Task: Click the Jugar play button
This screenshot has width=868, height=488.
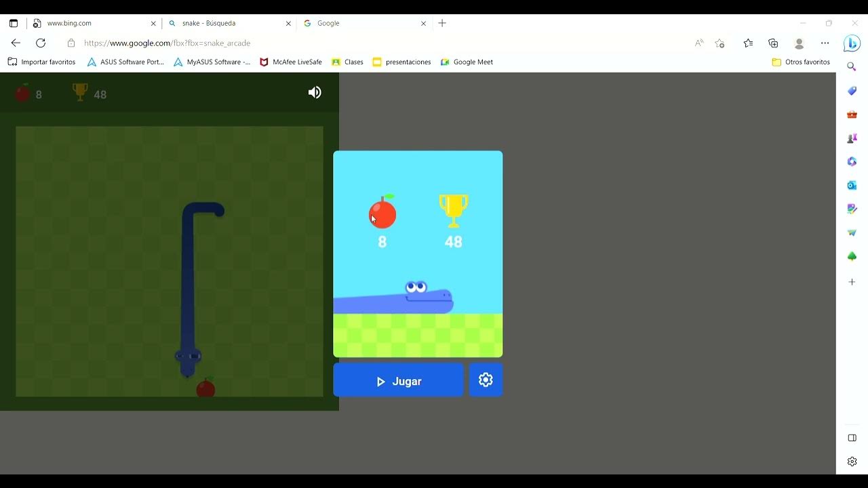Action: pos(398,380)
